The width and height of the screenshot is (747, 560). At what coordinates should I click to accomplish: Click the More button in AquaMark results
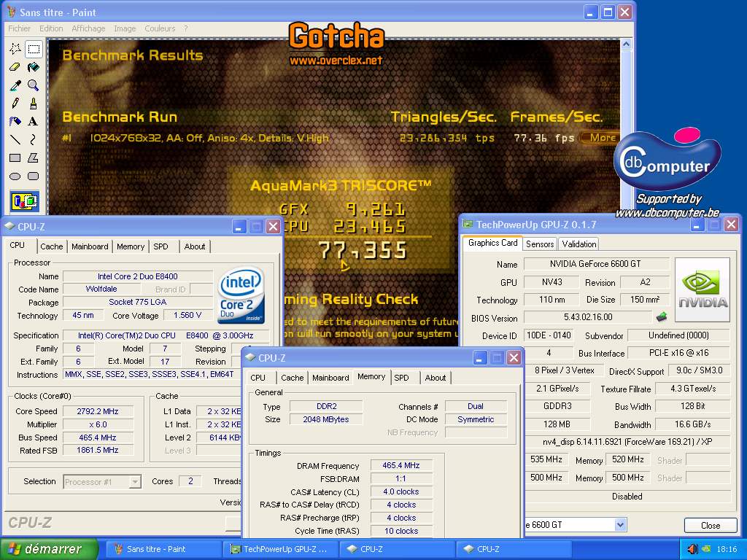pos(600,138)
